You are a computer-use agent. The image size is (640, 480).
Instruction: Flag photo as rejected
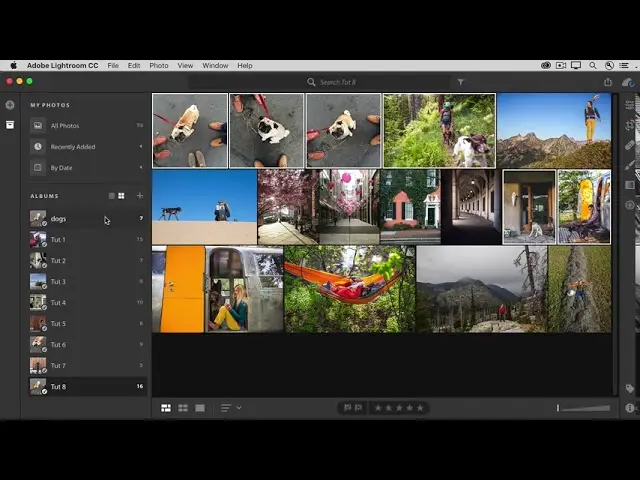[x=358, y=408]
